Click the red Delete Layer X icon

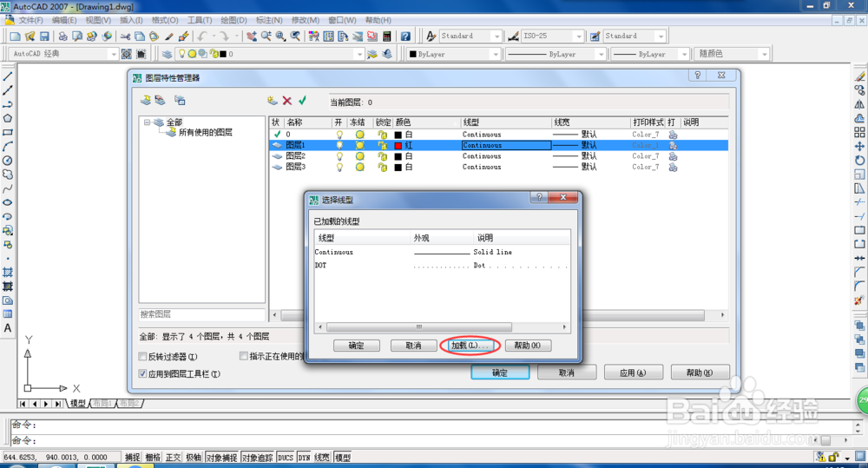(x=286, y=100)
